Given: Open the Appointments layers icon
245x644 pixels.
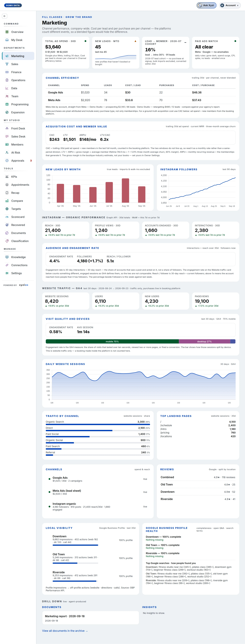Looking at the screenshot, I should pos(7,185).
